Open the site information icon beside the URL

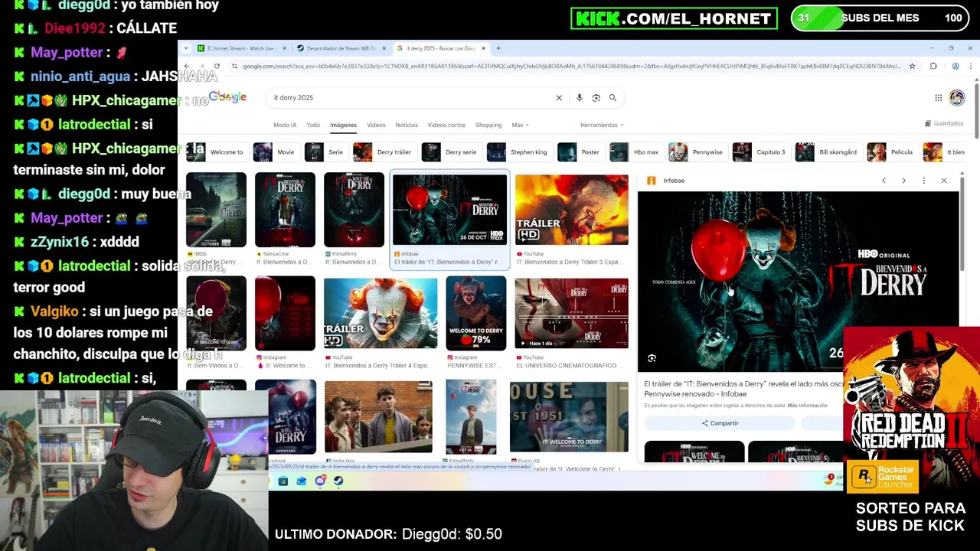[234, 67]
